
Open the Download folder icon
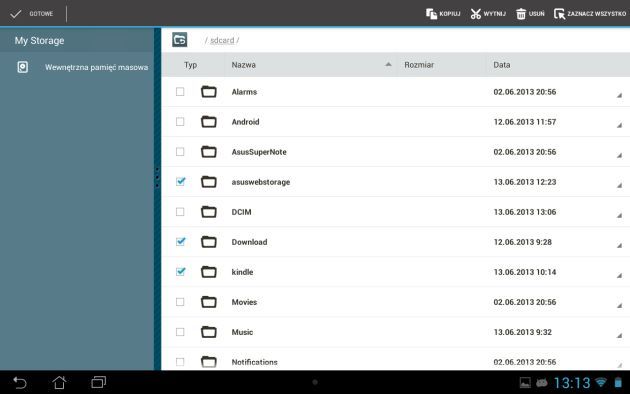[209, 242]
